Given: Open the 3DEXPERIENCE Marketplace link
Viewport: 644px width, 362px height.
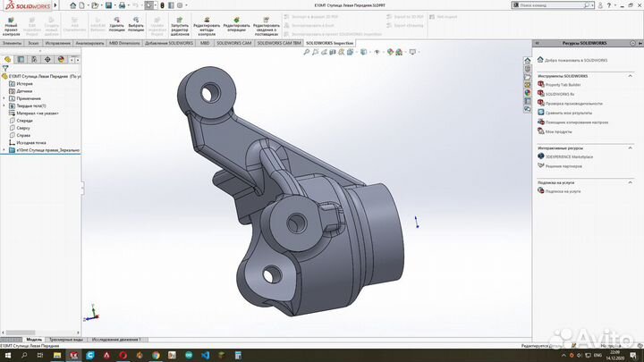Looking at the screenshot, I should [x=569, y=156].
